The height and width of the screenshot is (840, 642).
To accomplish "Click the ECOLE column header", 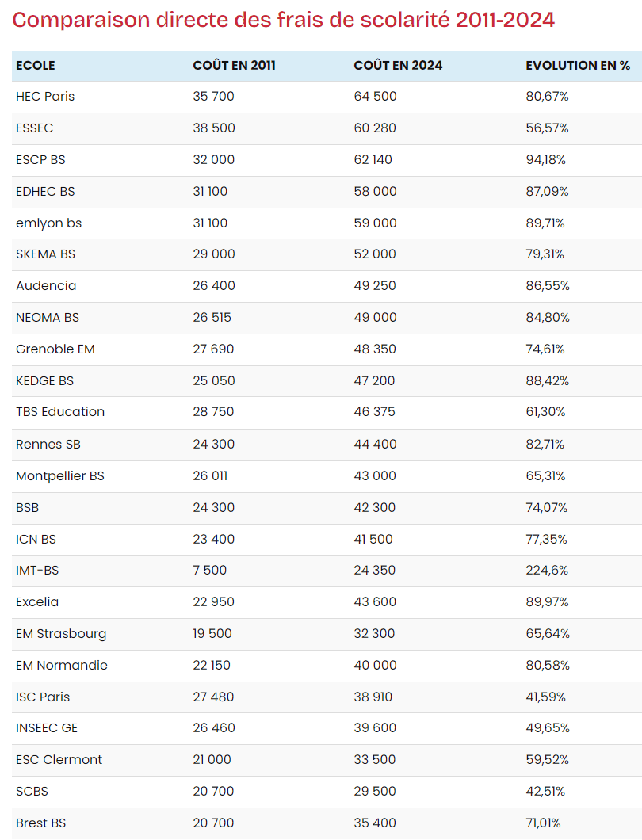I will (36, 65).
